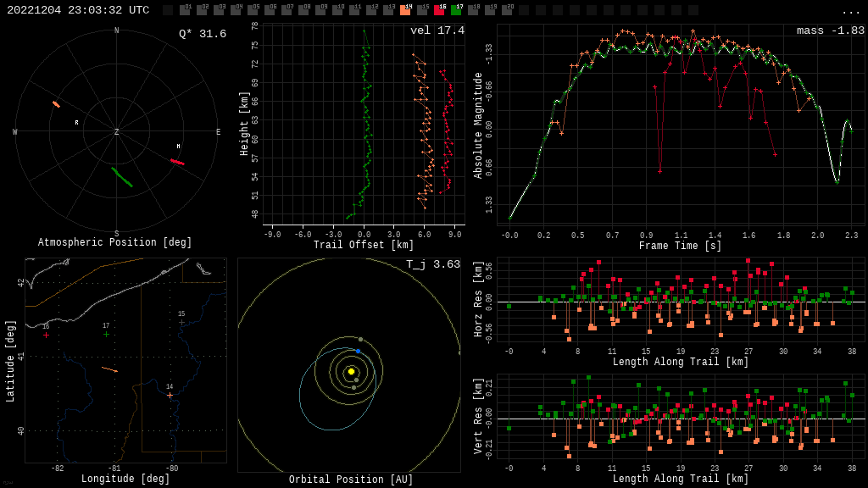Toggle the green station 17 indicator

(x=456, y=10)
